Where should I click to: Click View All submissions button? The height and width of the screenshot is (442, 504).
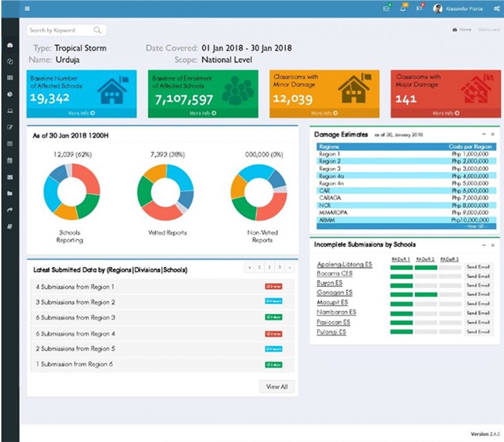(277, 387)
